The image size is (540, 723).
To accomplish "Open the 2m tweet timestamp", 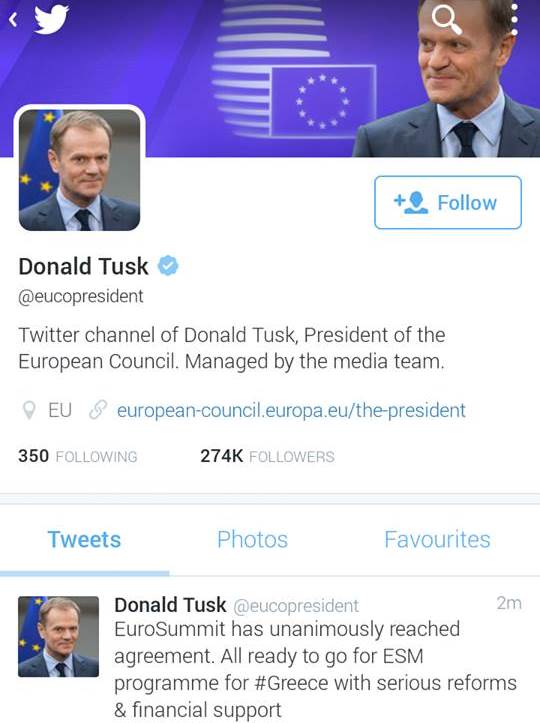I will pyautogui.click(x=509, y=603).
